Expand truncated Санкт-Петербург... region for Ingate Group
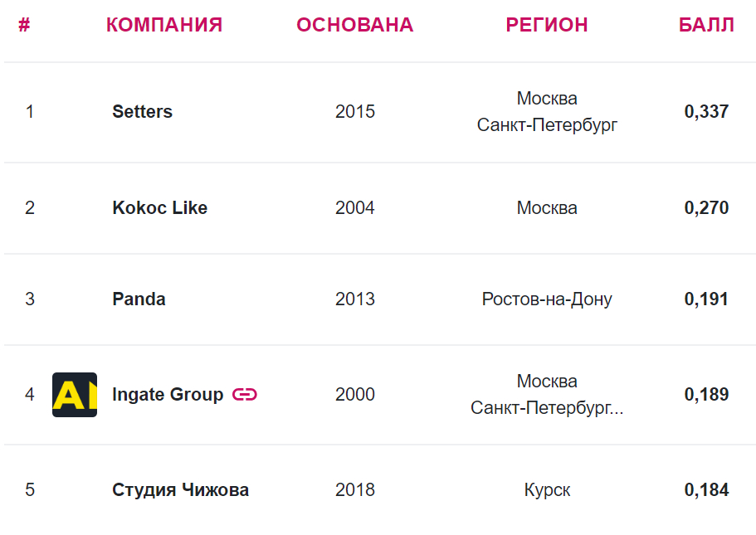 (x=547, y=408)
